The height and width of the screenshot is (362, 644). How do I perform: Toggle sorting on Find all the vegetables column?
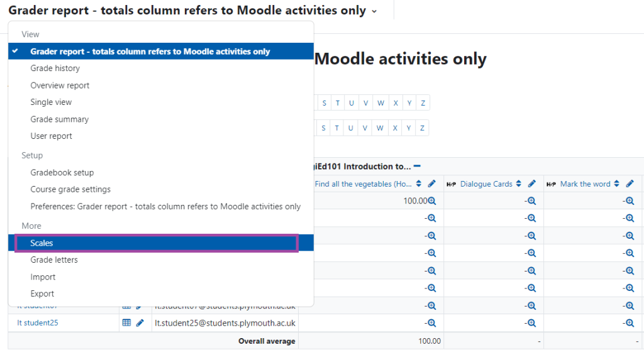418,184
